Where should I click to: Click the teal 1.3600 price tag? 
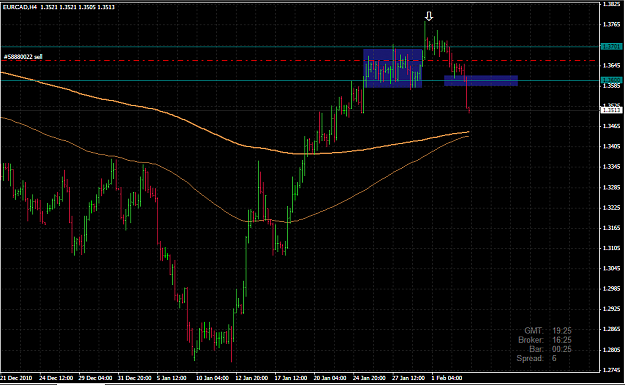pos(611,80)
